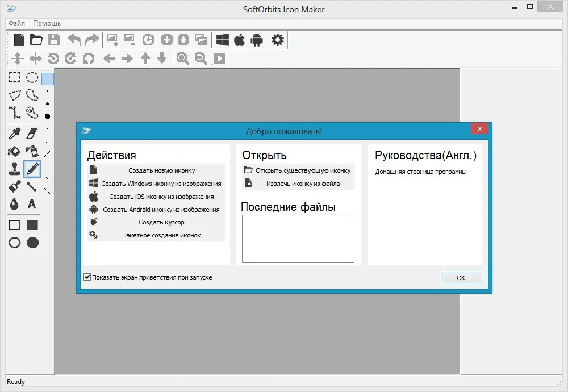Image resolution: width=568 pixels, height=392 pixels.
Task: Click the Android toolbar icon
Action: click(x=256, y=40)
